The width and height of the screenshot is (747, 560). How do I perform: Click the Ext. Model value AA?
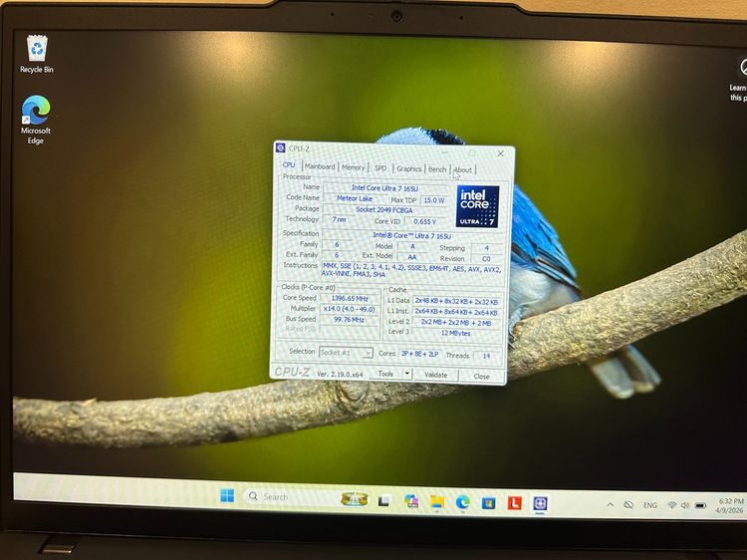[x=412, y=257]
